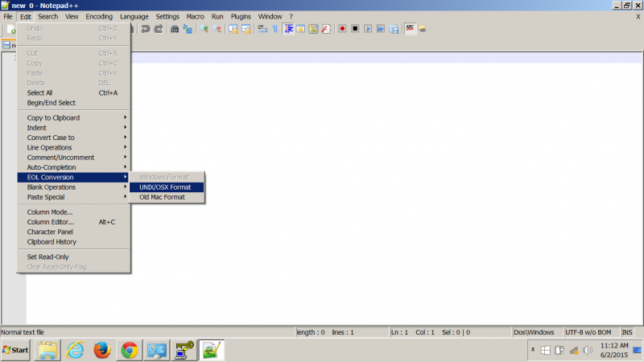Screen dimensions: 644x362
Task: Click the Zoom Out toolbar icon
Action: 217,29
